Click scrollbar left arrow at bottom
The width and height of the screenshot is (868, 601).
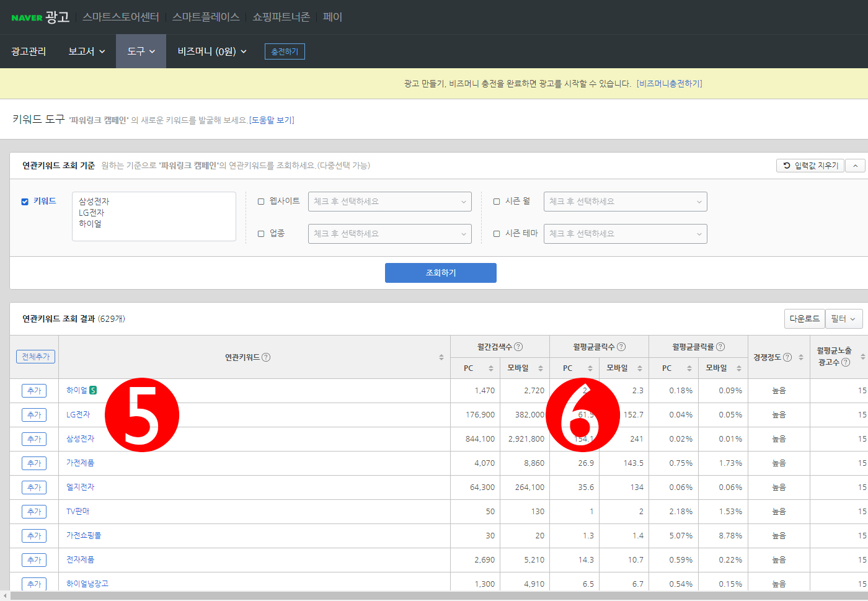5,596
